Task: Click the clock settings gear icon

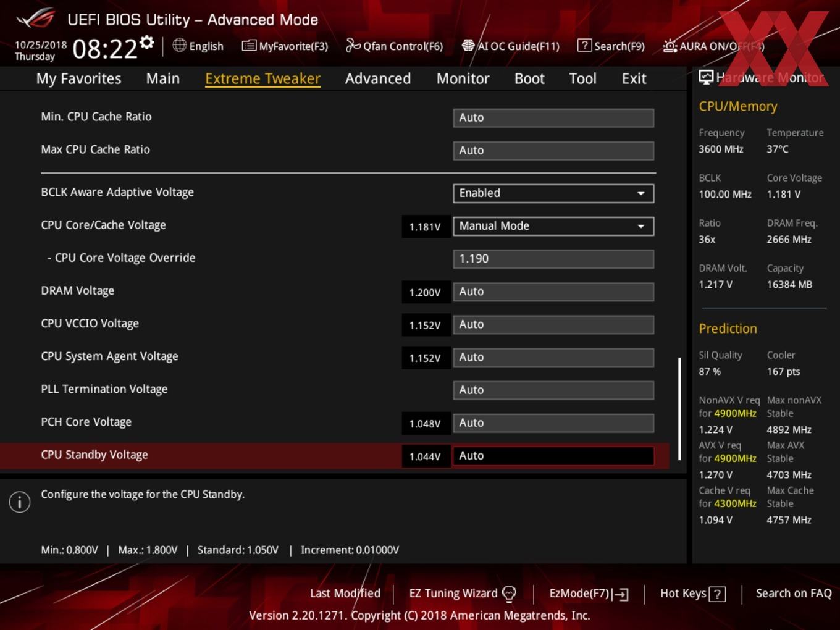Action: 146,42
